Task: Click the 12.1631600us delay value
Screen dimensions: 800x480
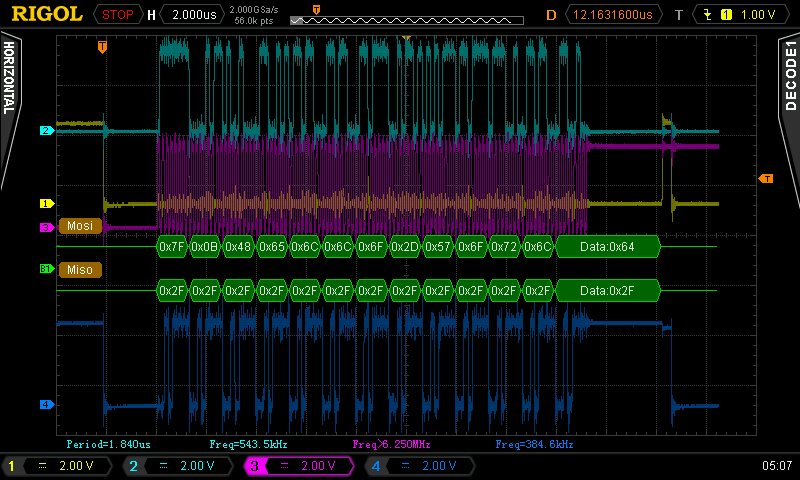Action: click(x=612, y=14)
